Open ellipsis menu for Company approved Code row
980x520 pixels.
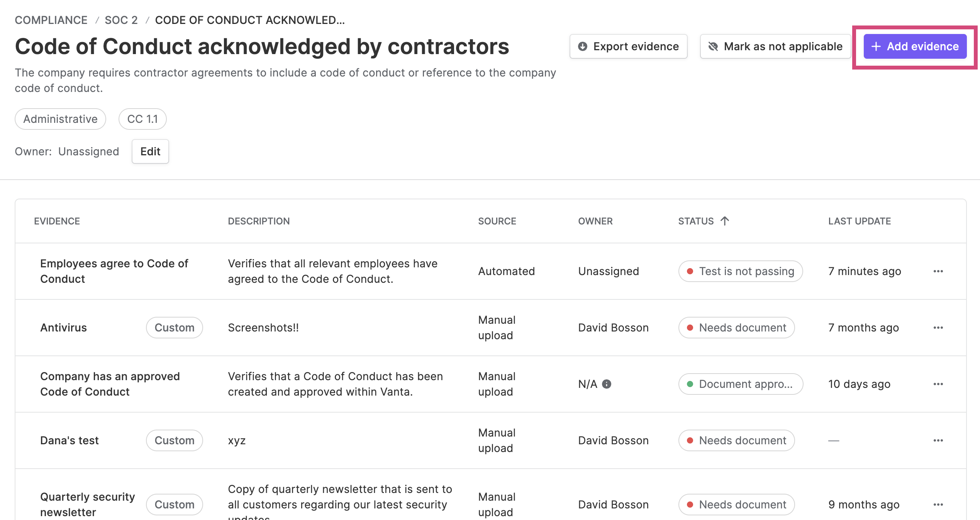(938, 384)
